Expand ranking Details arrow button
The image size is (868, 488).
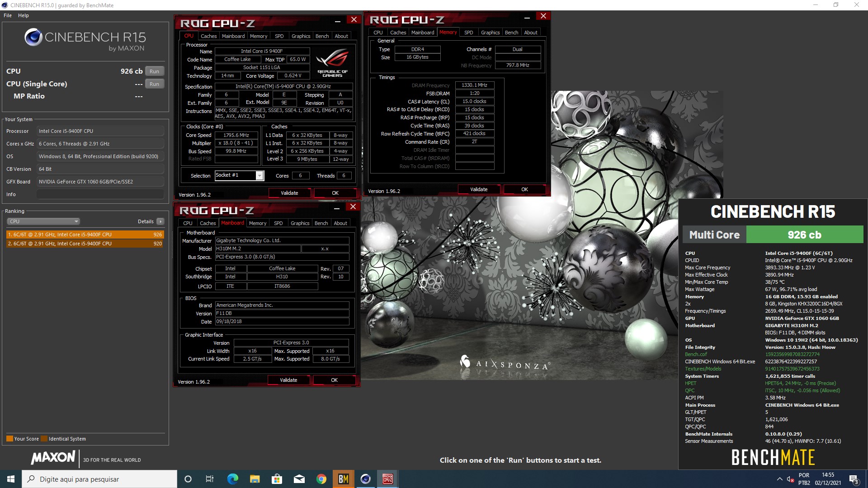click(160, 221)
